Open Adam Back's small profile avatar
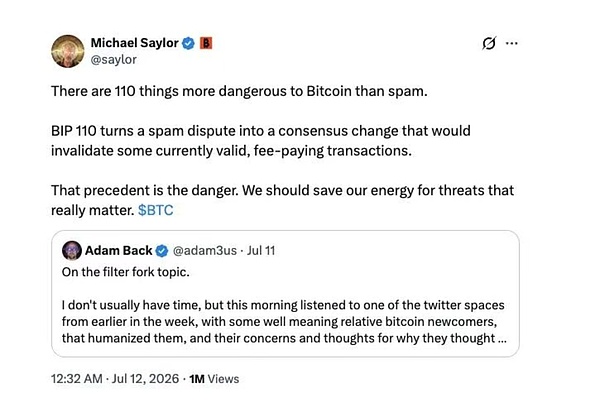 72,251
